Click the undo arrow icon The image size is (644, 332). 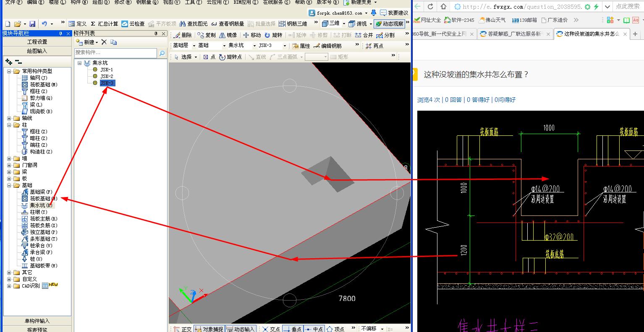pos(45,24)
